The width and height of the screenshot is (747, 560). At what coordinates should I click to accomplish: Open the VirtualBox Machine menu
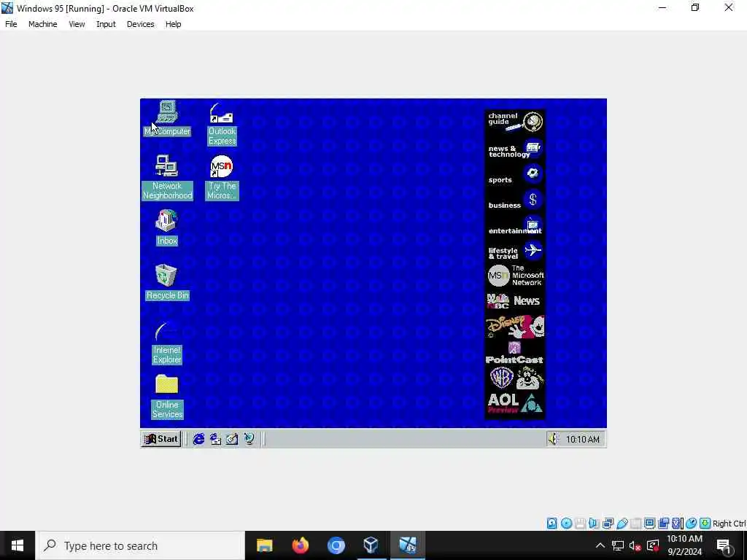(42, 24)
